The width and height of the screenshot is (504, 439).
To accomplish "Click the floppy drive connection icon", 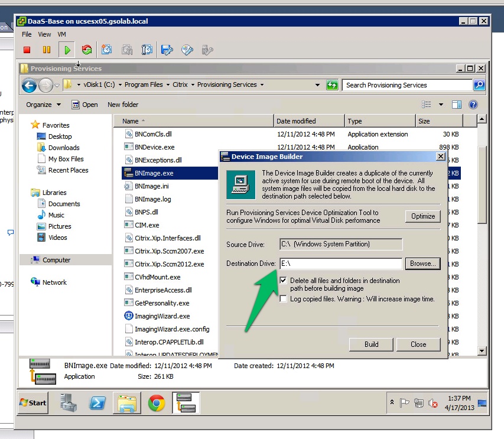I will 167,50.
